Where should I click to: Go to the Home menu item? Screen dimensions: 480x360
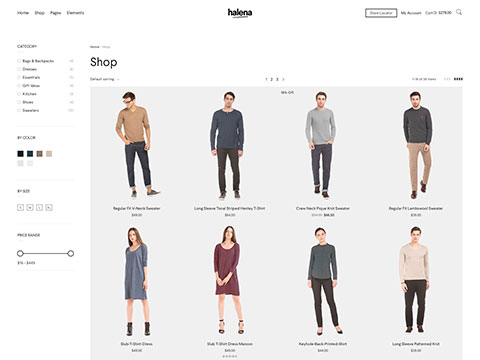pos(23,13)
